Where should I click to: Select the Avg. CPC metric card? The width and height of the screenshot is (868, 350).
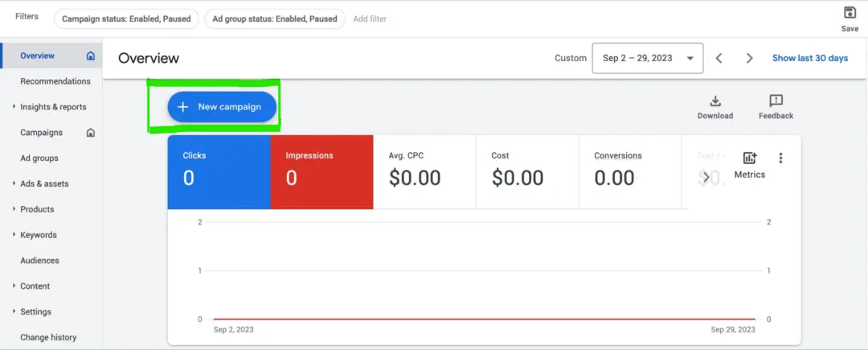[x=424, y=172]
